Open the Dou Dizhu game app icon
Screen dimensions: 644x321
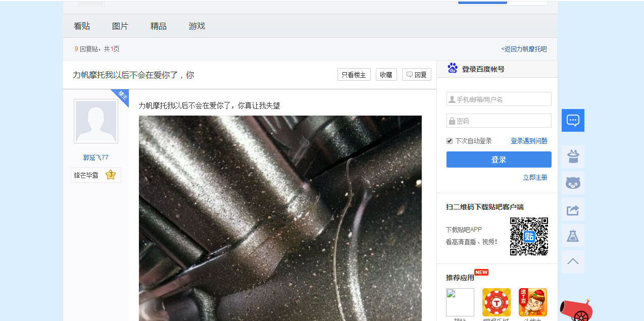click(x=533, y=302)
